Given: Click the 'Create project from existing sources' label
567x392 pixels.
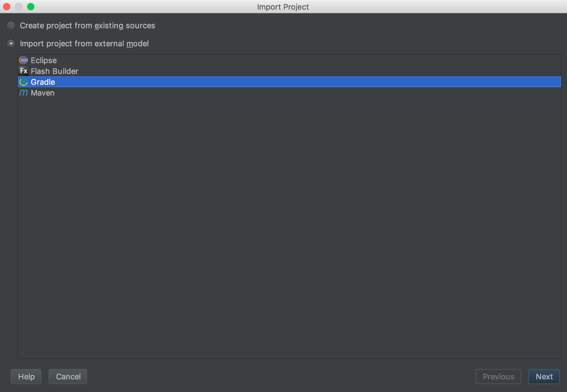Looking at the screenshot, I should [88, 25].
